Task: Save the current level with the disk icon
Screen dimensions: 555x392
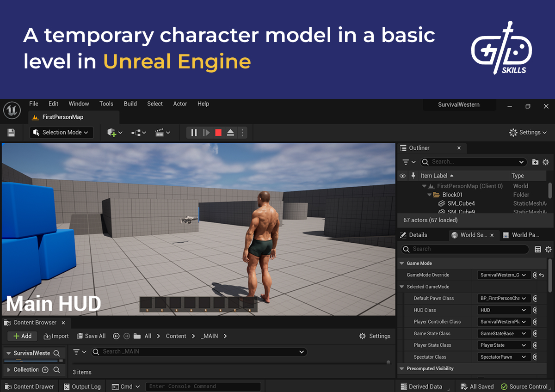Action: [x=11, y=132]
